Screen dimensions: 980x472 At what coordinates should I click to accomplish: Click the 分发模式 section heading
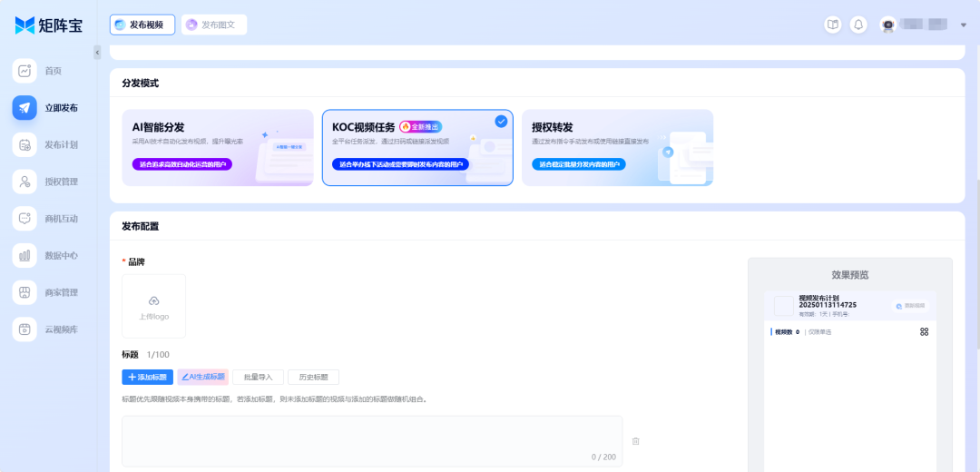[140, 84]
